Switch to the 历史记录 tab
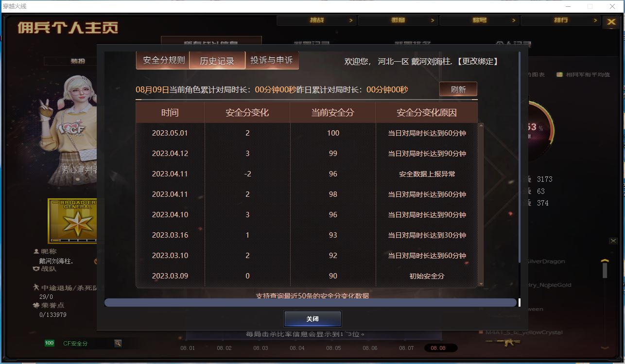Screen dimensions: 625x364 click(x=217, y=61)
